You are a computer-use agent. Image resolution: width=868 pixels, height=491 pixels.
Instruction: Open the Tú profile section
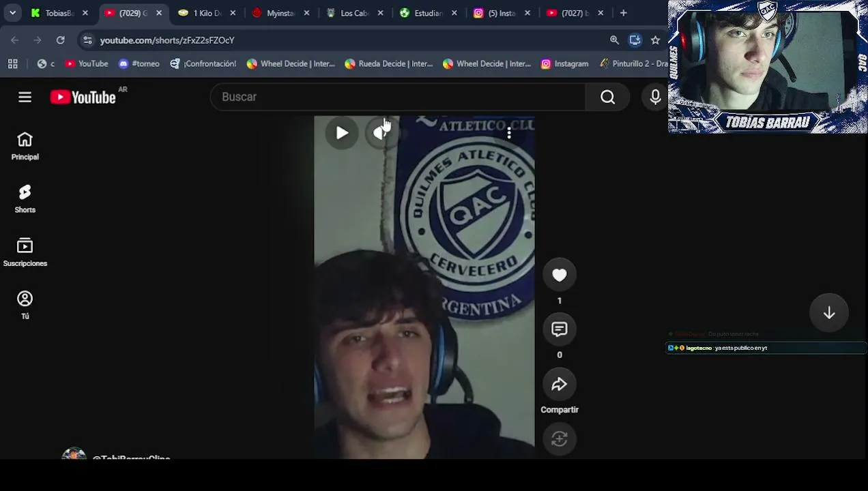coord(25,305)
